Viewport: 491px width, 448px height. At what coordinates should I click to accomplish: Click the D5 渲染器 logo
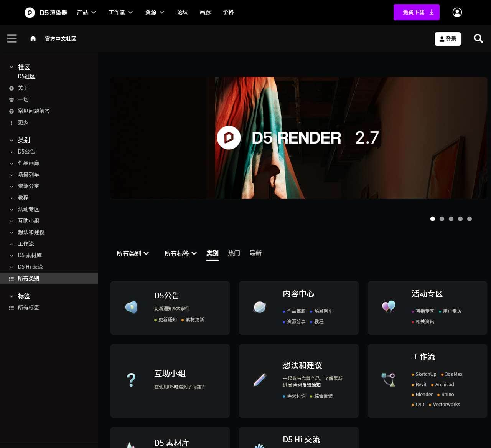click(45, 12)
